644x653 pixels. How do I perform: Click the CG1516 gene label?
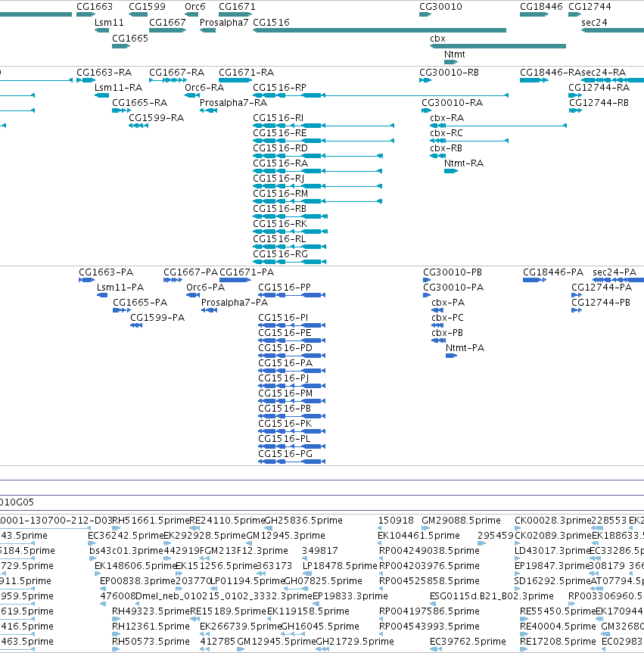[271, 23]
